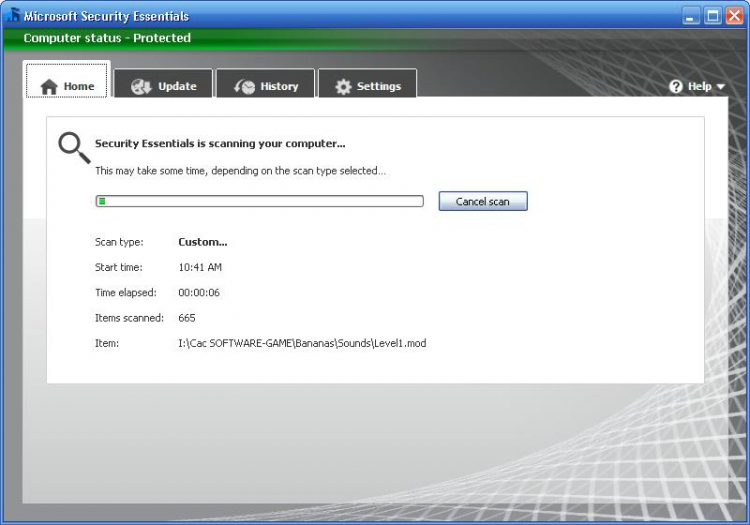Screen dimensions: 750x525
Task: Click the 'Security Essentials is scanning your computer...' heading
Action: (x=220, y=143)
